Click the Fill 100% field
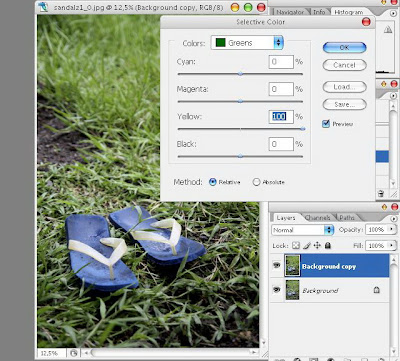Viewport: 400px width, 361px height. 377,245
